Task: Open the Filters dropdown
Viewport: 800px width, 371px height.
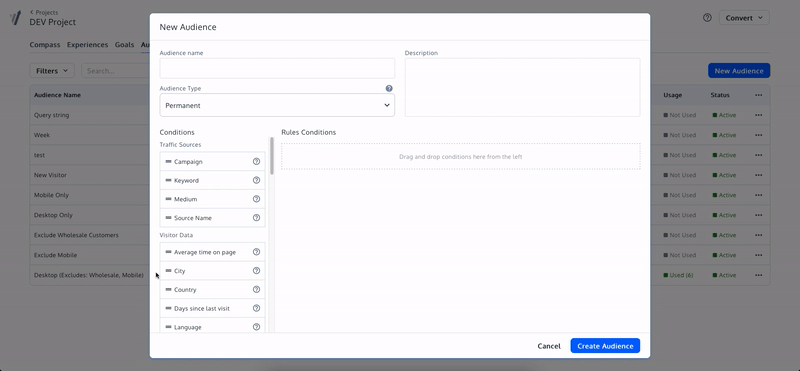Action: (52, 71)
